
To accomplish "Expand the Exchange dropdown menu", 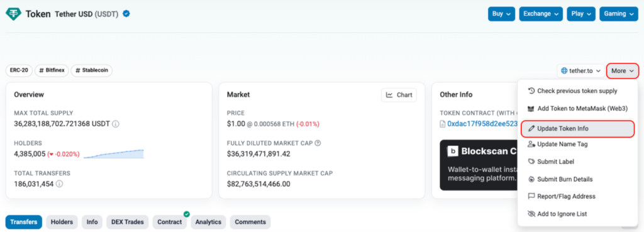I will tap(541, 14).
